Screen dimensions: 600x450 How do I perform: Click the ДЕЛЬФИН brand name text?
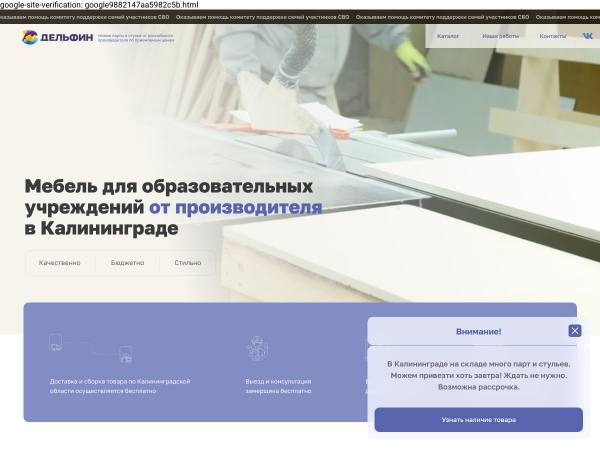pyautogui.click(x=67, y=37)
